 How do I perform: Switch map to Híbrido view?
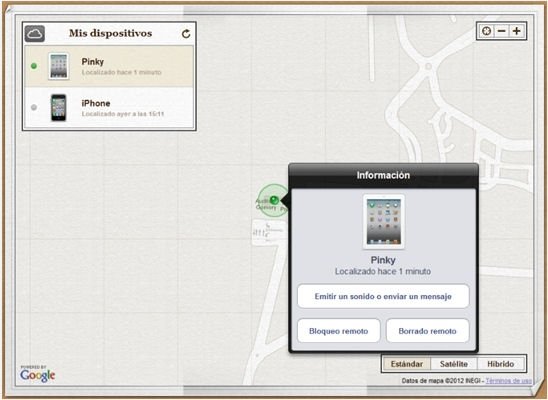pyautogui.click(x=500, y=364)
